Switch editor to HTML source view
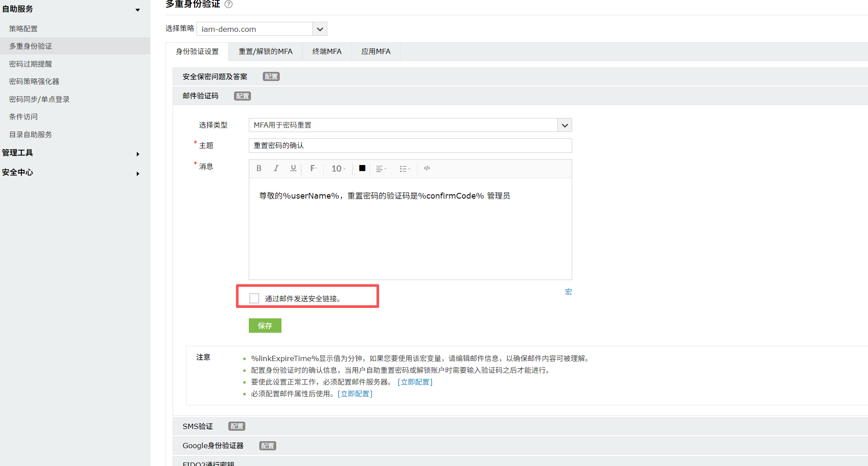868x466 pixels. [427, 169]
